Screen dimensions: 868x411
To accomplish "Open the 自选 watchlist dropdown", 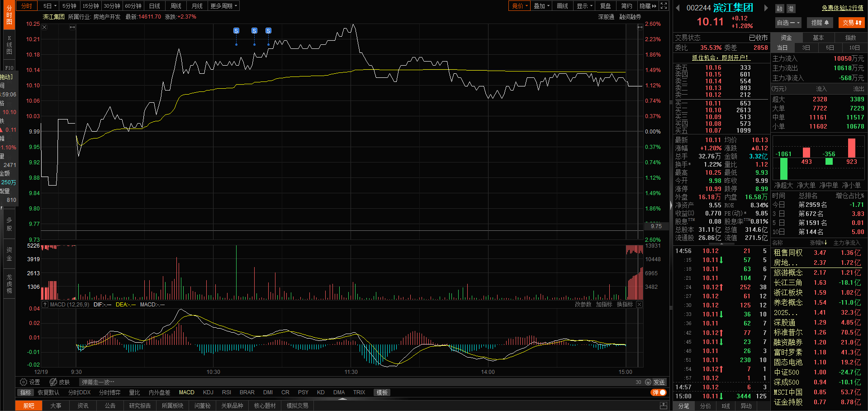I will pyautogui.click(x=788, y=23).
